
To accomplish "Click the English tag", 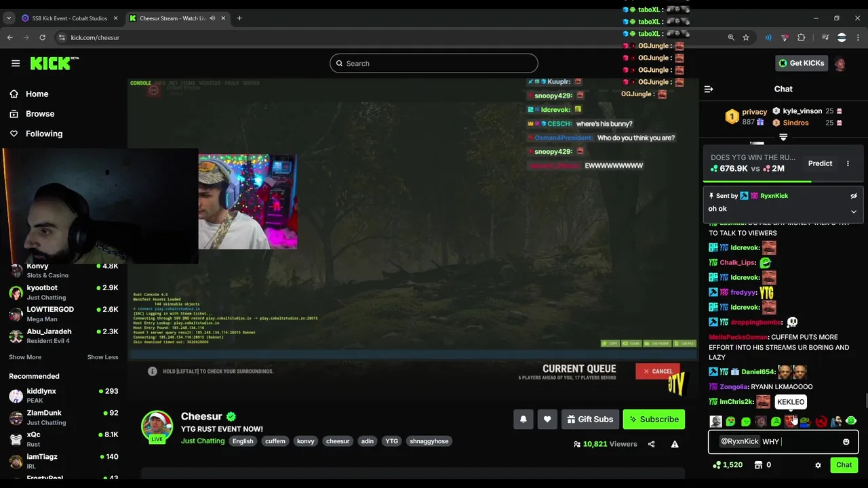I will [x=243, y=441].
